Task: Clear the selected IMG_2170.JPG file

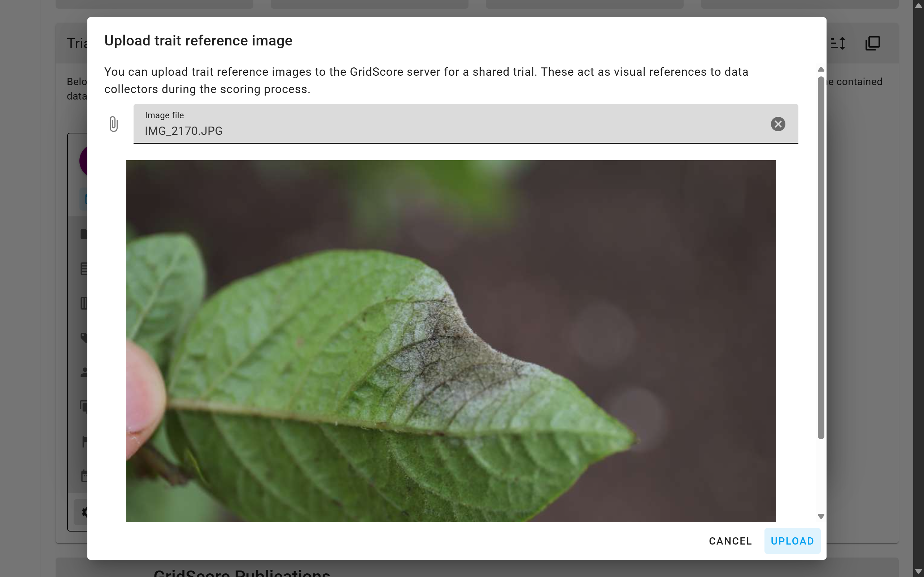Action: coord(778,124)
